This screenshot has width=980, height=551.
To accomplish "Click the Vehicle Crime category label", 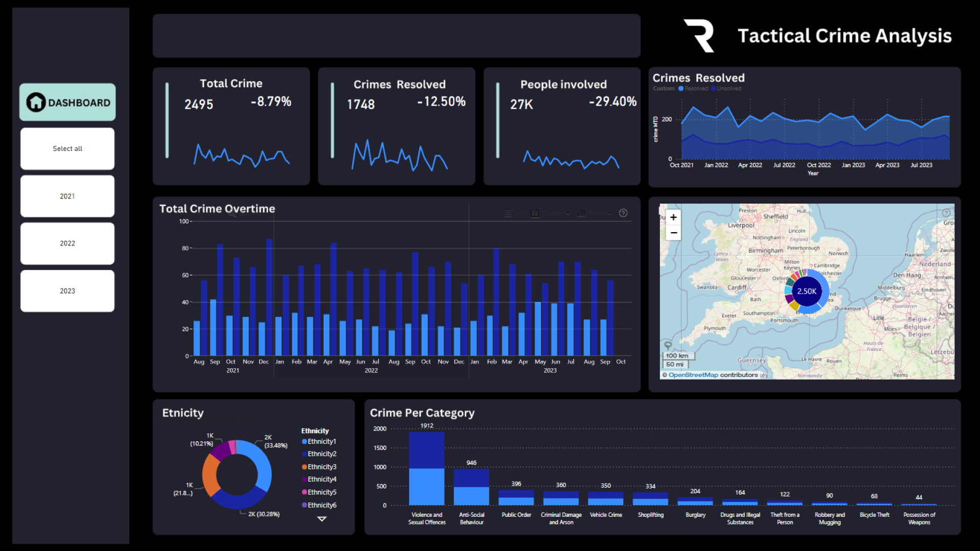I will click(x=606, y=515).
